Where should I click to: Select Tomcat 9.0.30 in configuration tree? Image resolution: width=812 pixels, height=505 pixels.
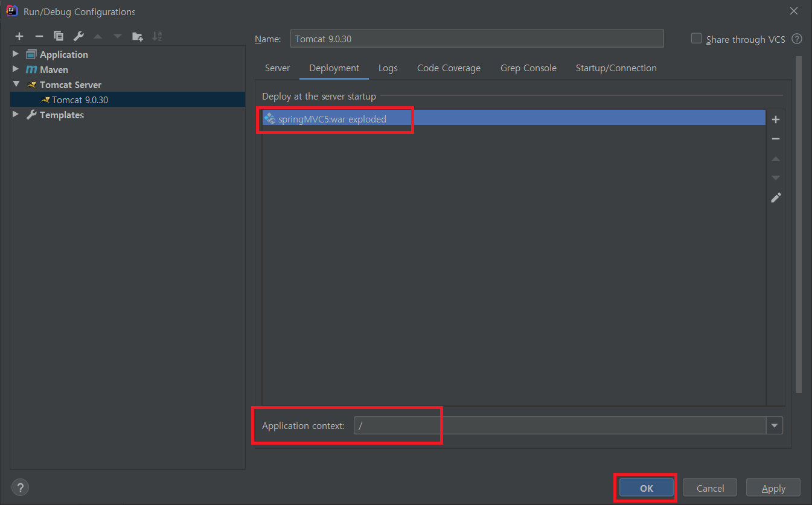click(127, 100)
